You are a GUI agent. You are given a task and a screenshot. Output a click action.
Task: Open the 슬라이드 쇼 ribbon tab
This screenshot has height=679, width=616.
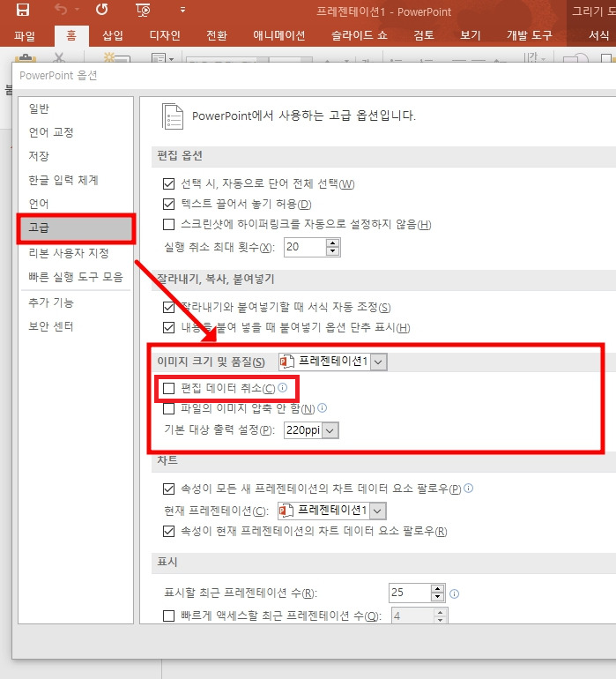(x=360, y=35)
